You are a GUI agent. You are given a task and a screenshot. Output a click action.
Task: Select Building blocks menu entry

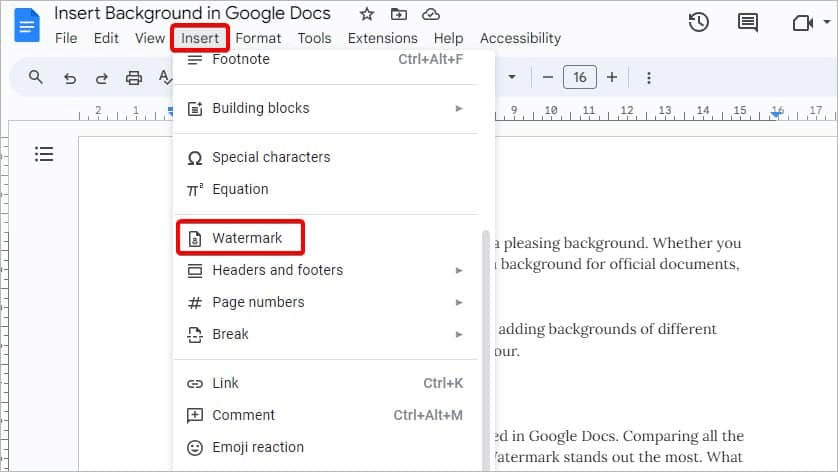[326, 109]
